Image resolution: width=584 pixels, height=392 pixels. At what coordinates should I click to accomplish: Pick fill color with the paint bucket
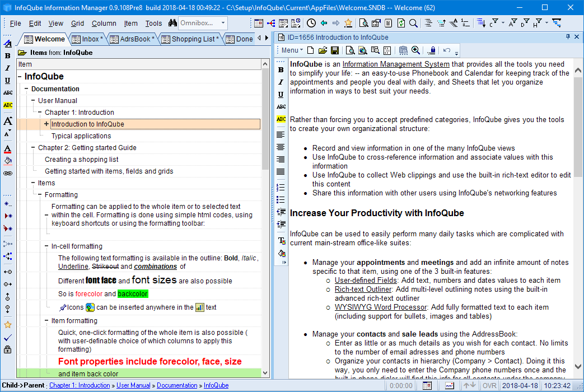click(x=8, y=161)
